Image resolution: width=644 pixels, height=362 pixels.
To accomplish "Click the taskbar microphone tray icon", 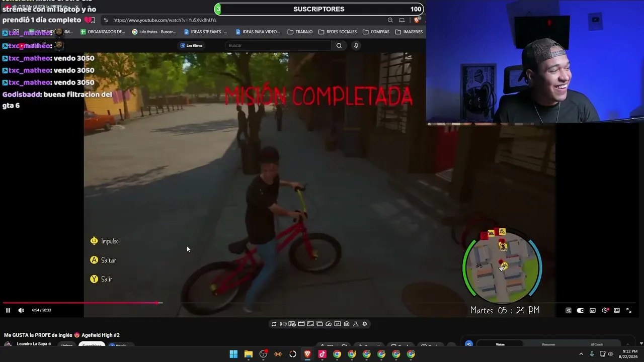I will tap(592, 354).
